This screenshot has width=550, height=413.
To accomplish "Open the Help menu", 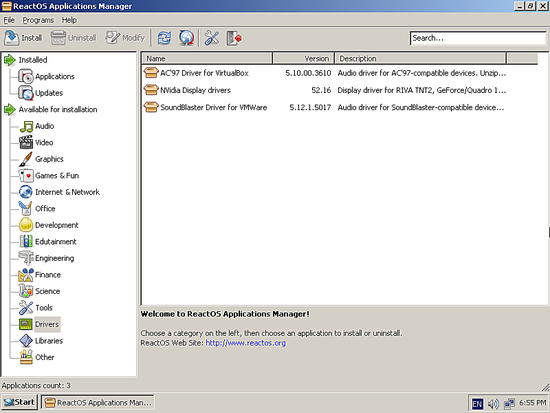I will 69,20.
